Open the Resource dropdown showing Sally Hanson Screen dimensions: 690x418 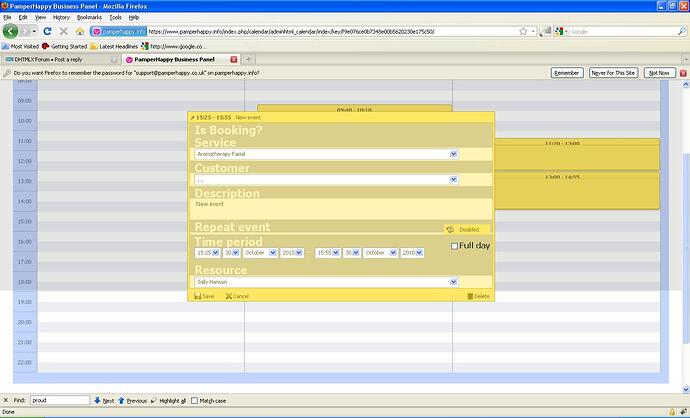point(327,282)
